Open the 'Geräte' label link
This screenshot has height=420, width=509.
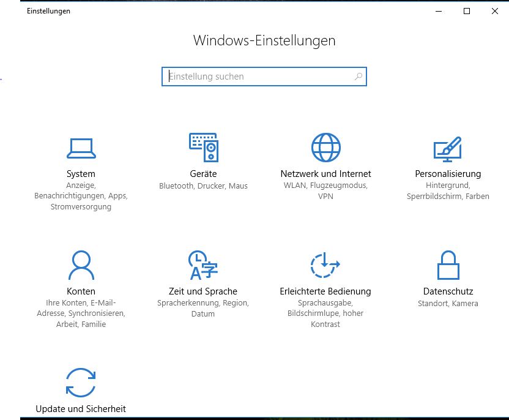point(203,174)
